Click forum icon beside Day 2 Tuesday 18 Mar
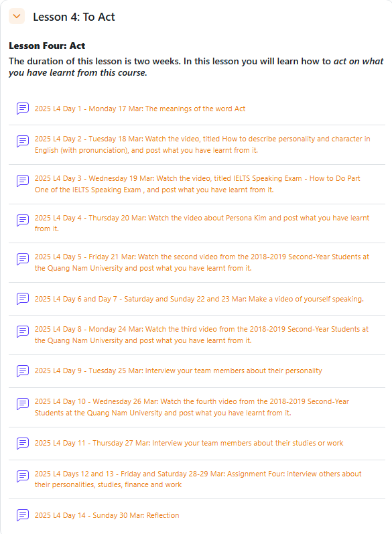392x534 pixels. (23, 141)
